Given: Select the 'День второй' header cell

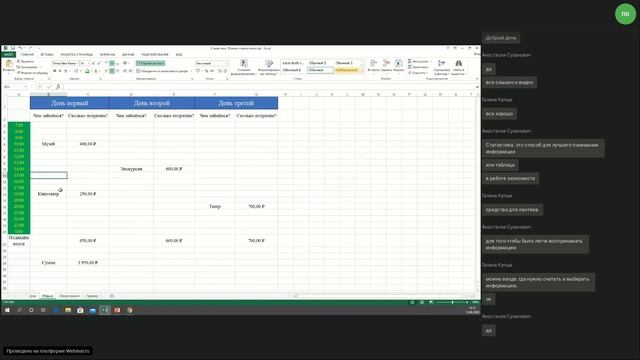Looking at the screenshot, I should coord(152,103).
